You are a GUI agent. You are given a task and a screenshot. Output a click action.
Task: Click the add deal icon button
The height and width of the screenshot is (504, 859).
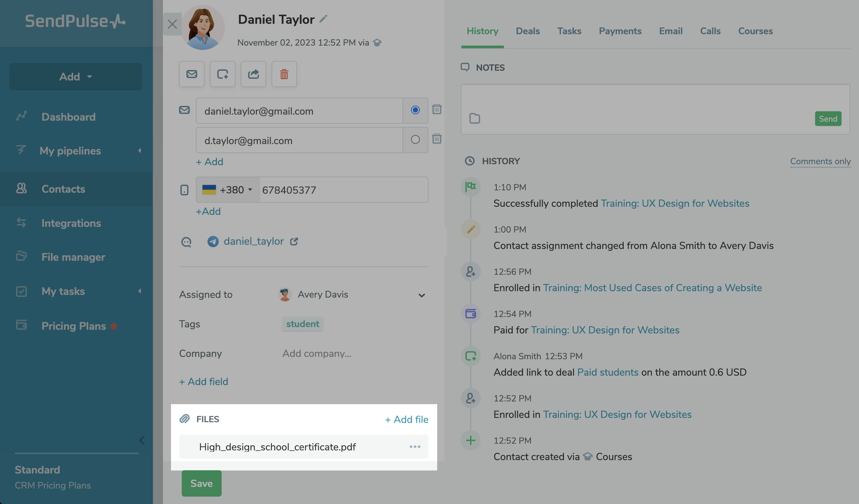pos(222,74)
